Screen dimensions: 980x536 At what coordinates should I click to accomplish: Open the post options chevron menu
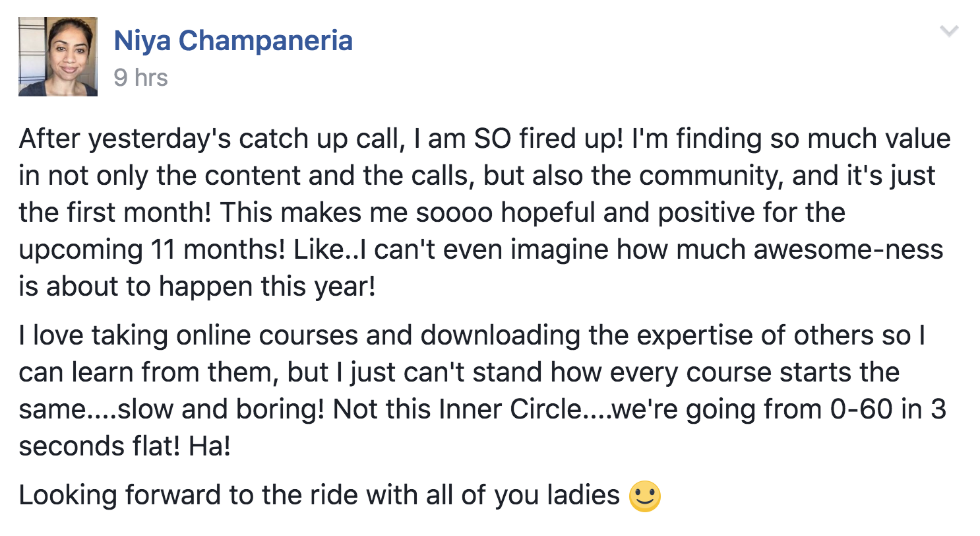pos(948,31)
